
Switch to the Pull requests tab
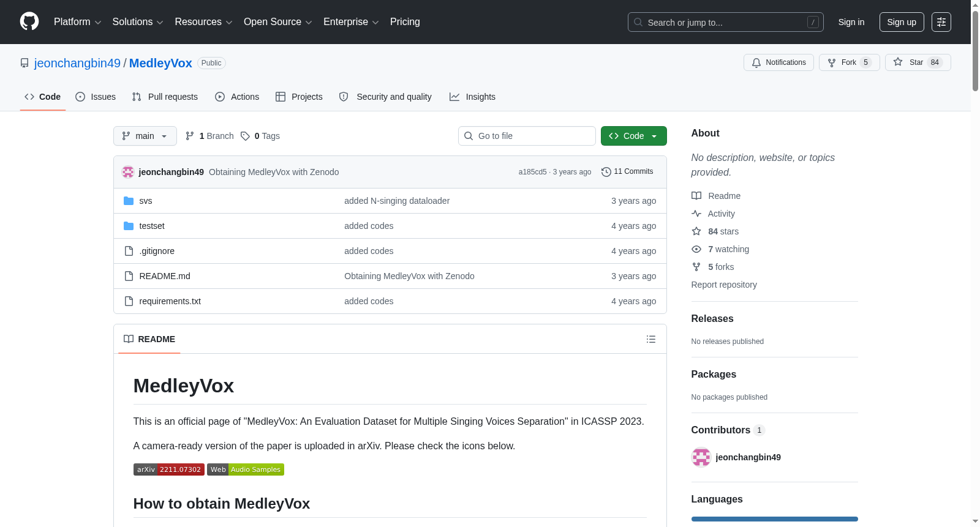165,97
